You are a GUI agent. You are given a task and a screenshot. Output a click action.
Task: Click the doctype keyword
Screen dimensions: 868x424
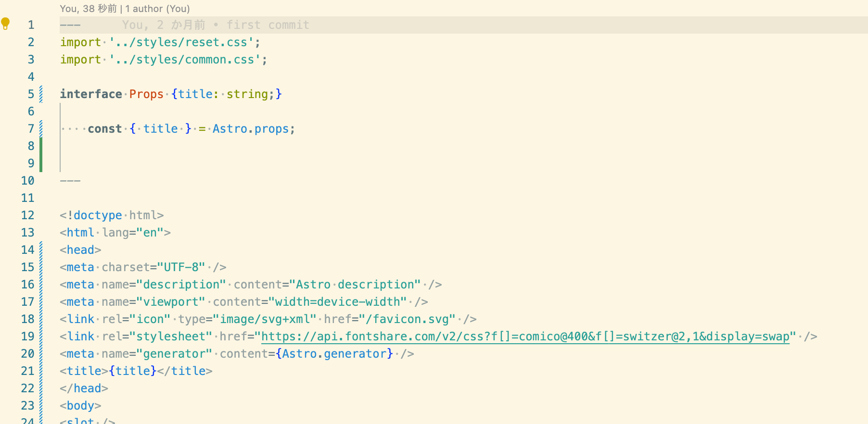[x=98, y=215]
